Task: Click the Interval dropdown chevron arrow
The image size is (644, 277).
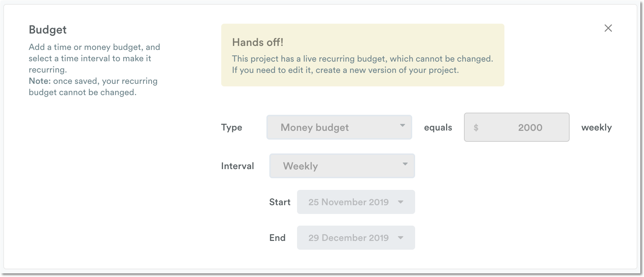Action: [x=405, y=164]
